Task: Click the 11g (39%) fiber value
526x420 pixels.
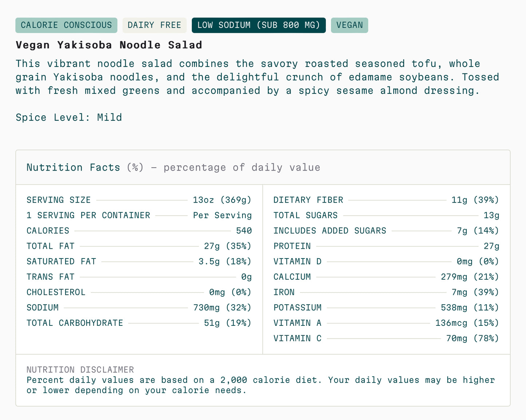Action: tap(475, 200)
